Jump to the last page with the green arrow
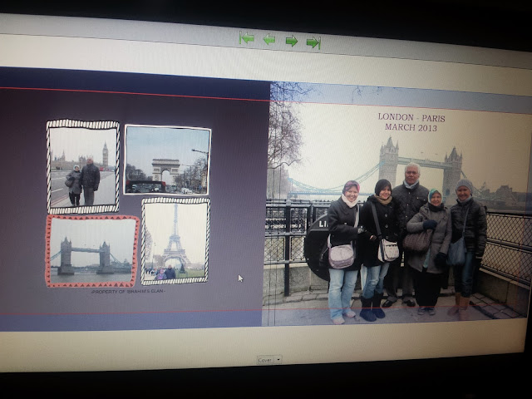This screenshot has width=532, height=399. pos(313,42)
